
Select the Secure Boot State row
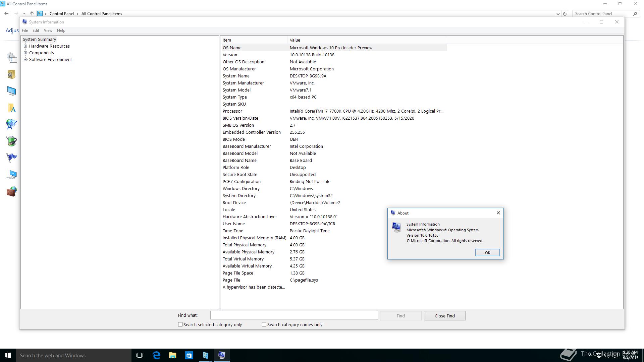[x=334, y=174]
